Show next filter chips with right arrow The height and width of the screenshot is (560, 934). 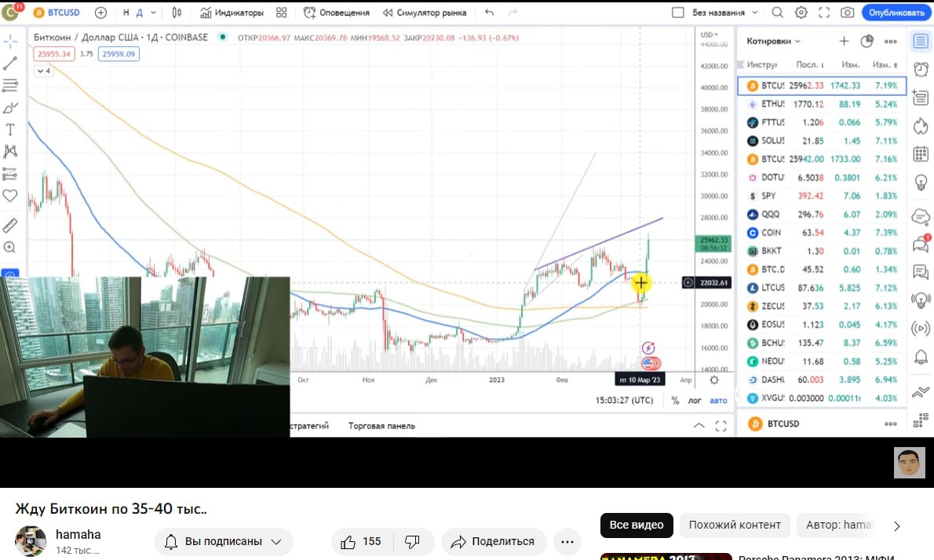tap(896, 525)
